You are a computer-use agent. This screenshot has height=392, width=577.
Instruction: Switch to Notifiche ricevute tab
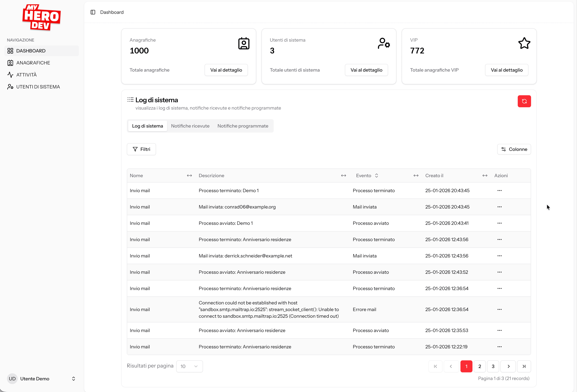190,126
